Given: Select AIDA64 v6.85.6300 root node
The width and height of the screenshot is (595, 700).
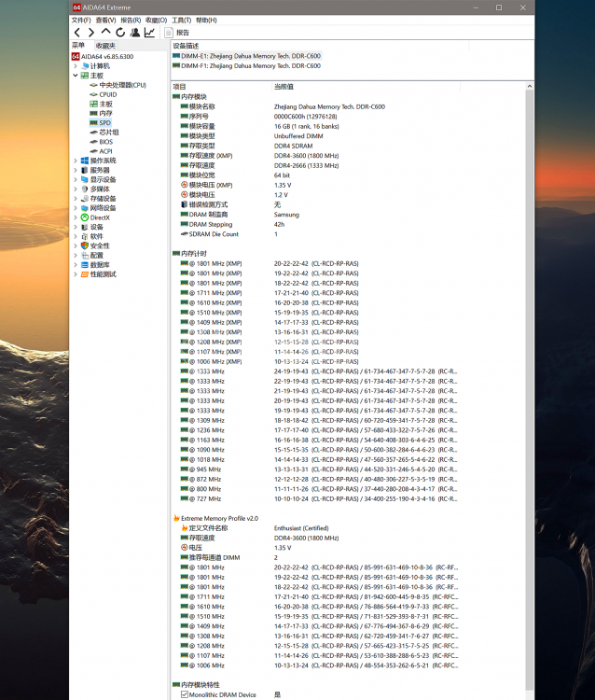Looking at the screenshot, I should point(107,57).
